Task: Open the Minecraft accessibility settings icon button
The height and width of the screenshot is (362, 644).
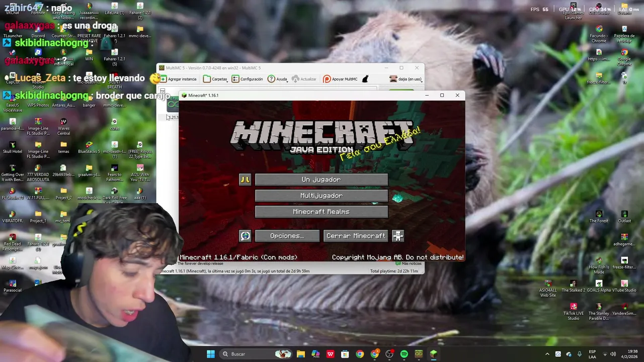Action: click(398, 236)
